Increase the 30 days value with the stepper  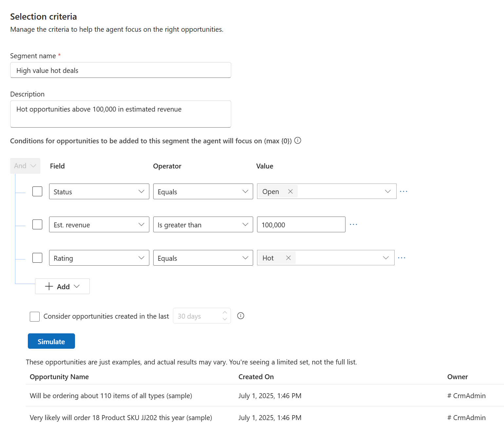225,313
